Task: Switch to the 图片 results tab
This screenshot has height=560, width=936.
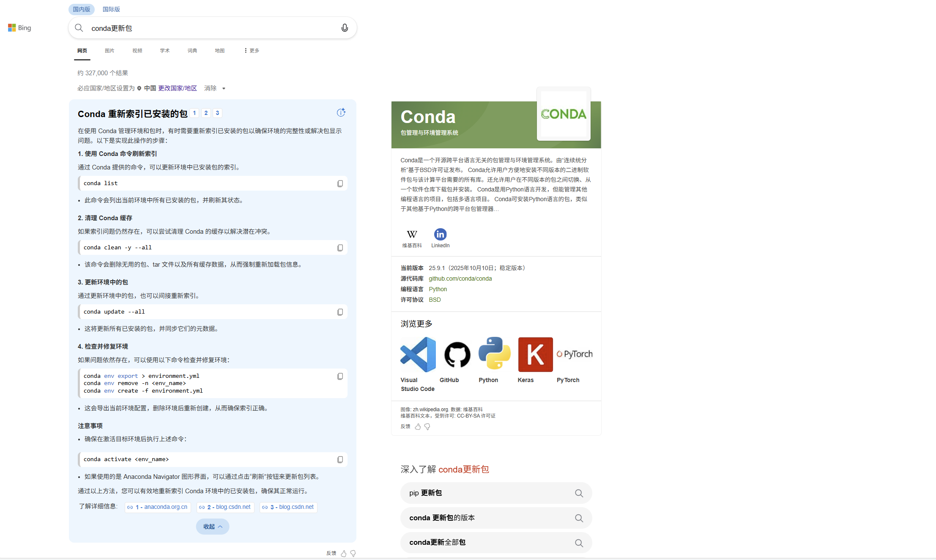Action: click(109, 51)
